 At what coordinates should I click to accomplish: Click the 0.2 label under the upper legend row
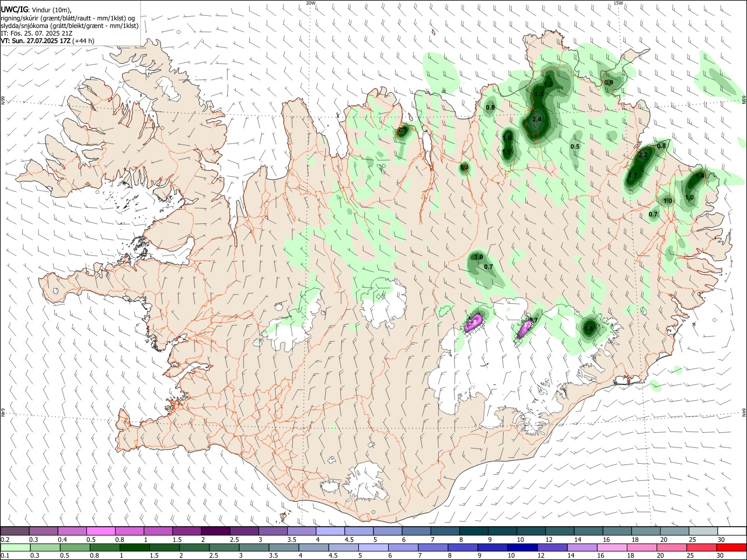pos(5,540)
